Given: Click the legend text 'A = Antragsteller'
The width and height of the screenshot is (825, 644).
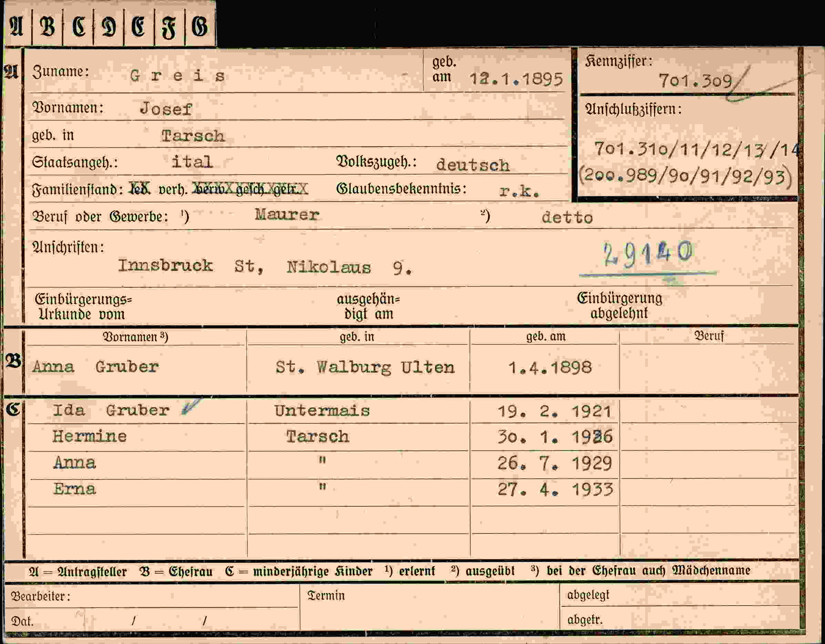Looking at the screenshot, I should pos(78,571).
